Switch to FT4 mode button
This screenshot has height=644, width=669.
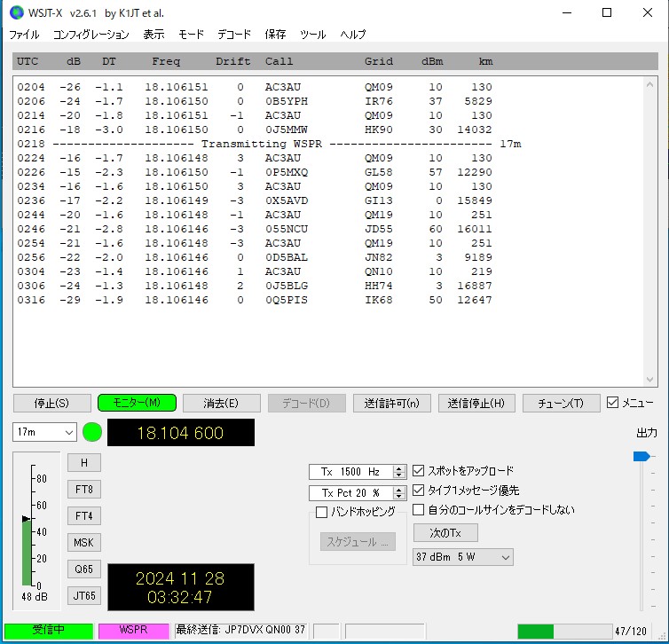tap(84, 515)
